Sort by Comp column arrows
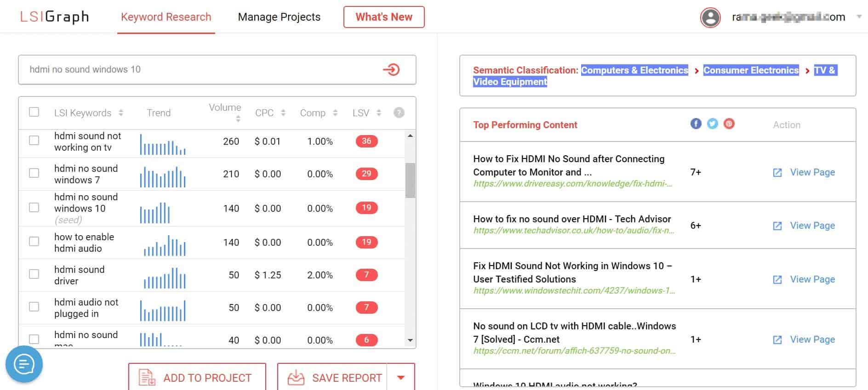The height and width of the screenshot is (390, 868). tap(335, 113)
